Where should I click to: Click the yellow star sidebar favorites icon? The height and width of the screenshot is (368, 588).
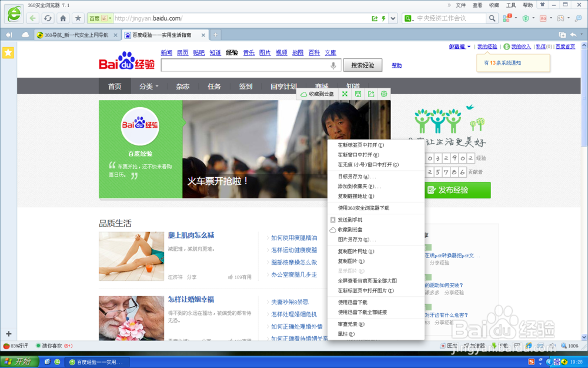(8, 52)
